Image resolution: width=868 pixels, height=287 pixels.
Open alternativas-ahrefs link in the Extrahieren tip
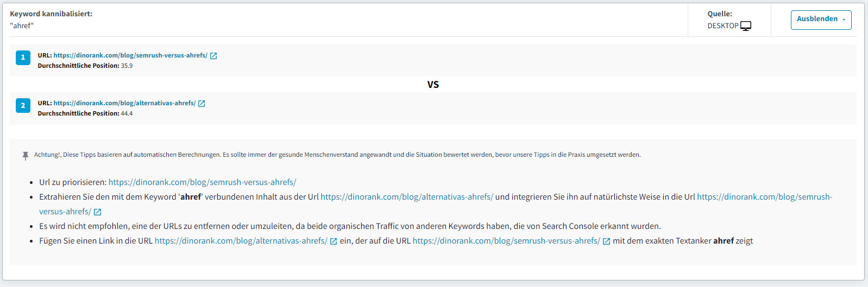[x=406, y=197]
